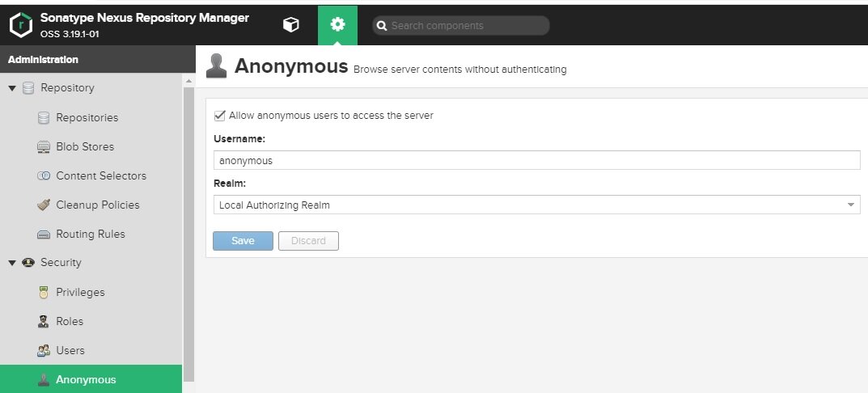
Task: Click the OSS 3.19.1-01 version text
Action: [x=70, y=34]
